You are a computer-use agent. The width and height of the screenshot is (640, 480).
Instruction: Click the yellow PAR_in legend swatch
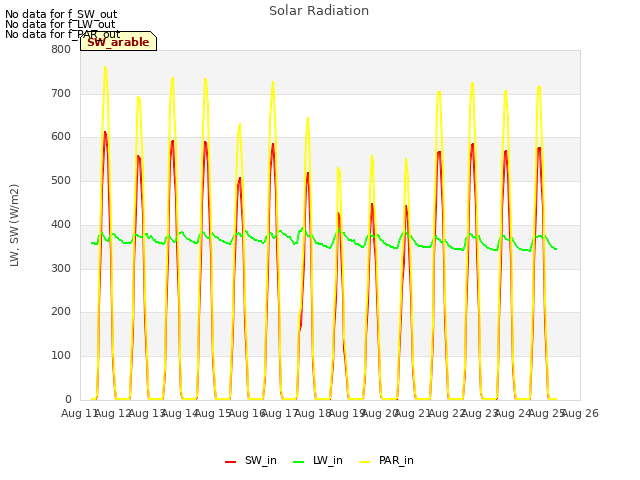click(x=364, y=462)
